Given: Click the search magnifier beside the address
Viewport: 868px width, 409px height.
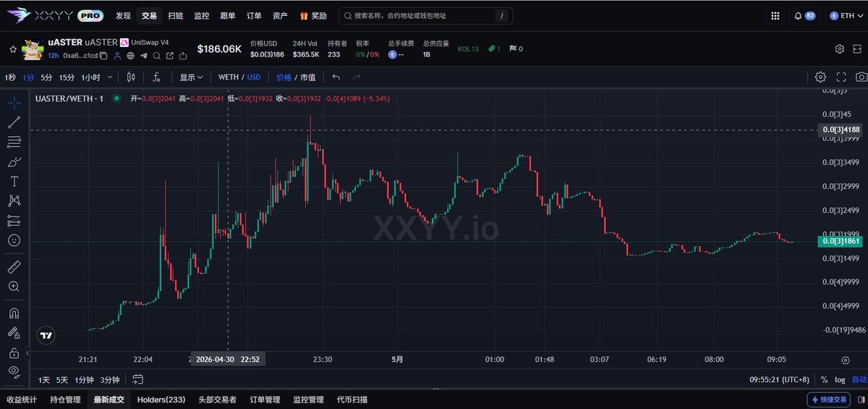Looking at the screenshot, I should pos(156,56).
